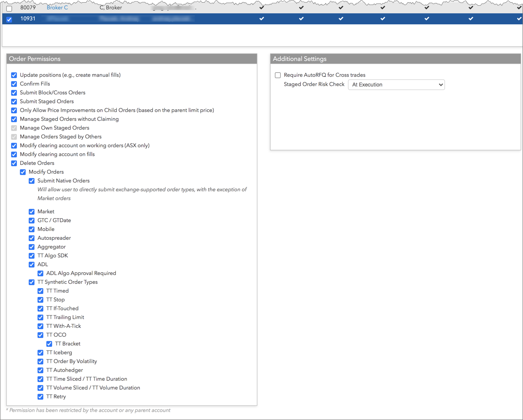
Task: Uncheck the TT Bracket checkbox
Action: coord(49,344)
